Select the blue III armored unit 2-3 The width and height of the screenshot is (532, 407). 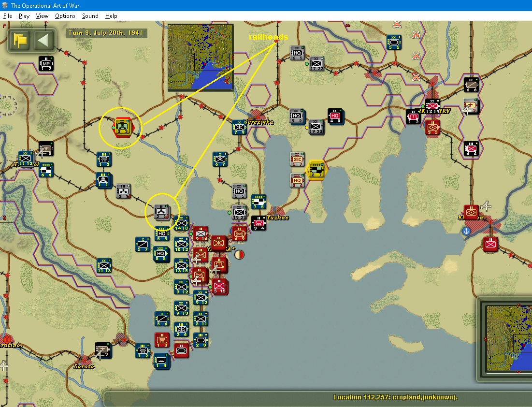201,340
